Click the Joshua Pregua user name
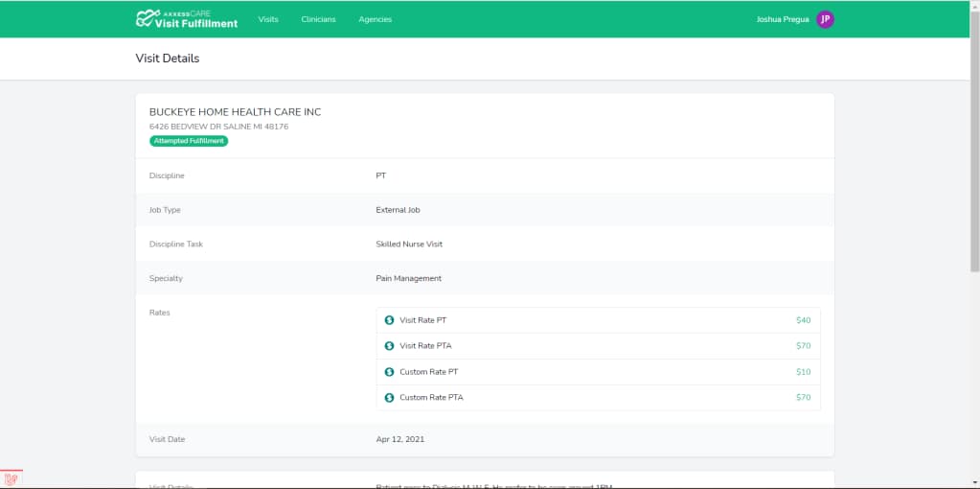This screenshot has height=489, width=980. [x=783, y=19]
